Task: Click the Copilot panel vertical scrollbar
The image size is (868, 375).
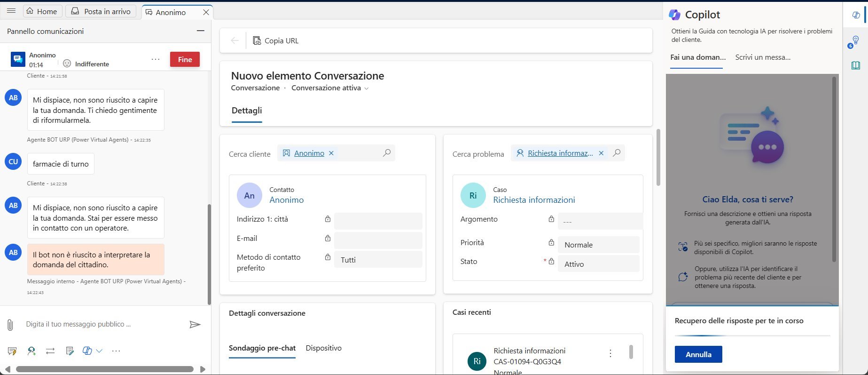Action: 834,169
